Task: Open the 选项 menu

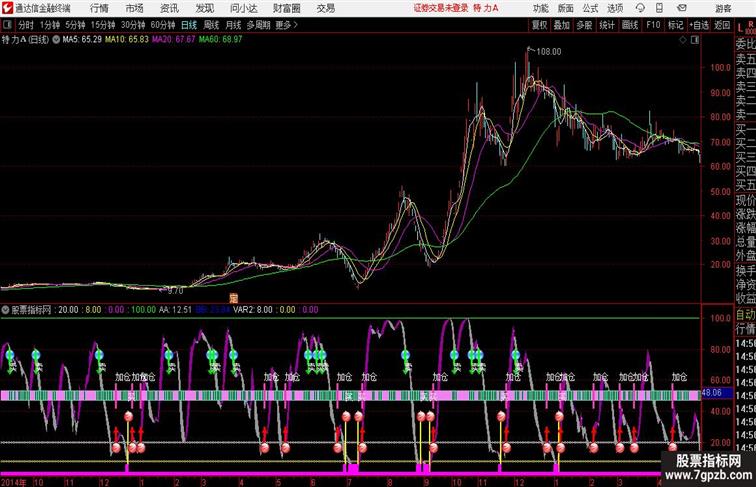Action: (615, 8)
